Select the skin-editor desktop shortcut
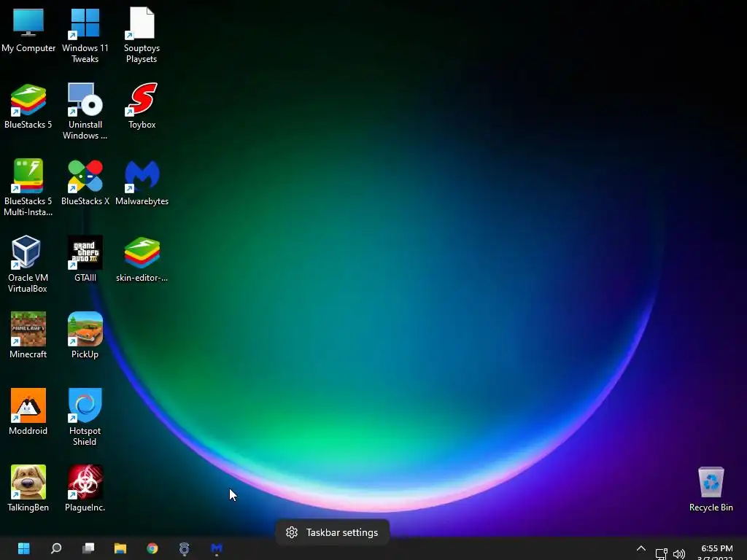 click(142, 260)
